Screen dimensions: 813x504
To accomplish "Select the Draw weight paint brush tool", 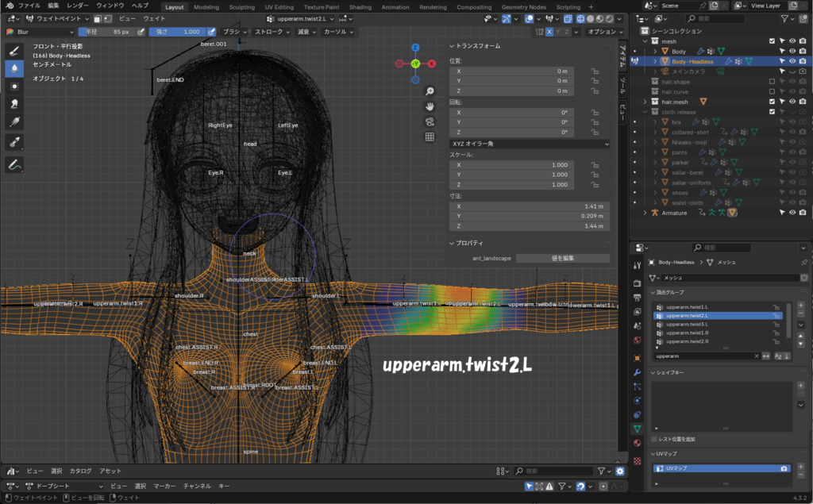I will (15, 50).
